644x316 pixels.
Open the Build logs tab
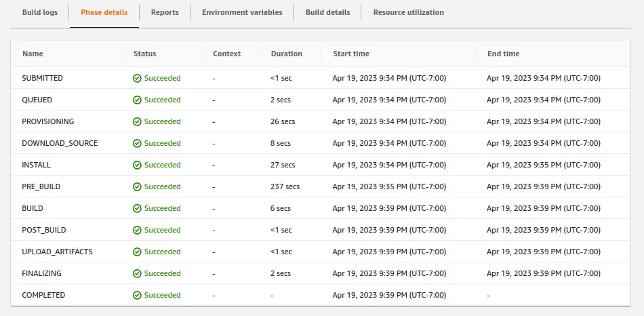tap(40, 12)
